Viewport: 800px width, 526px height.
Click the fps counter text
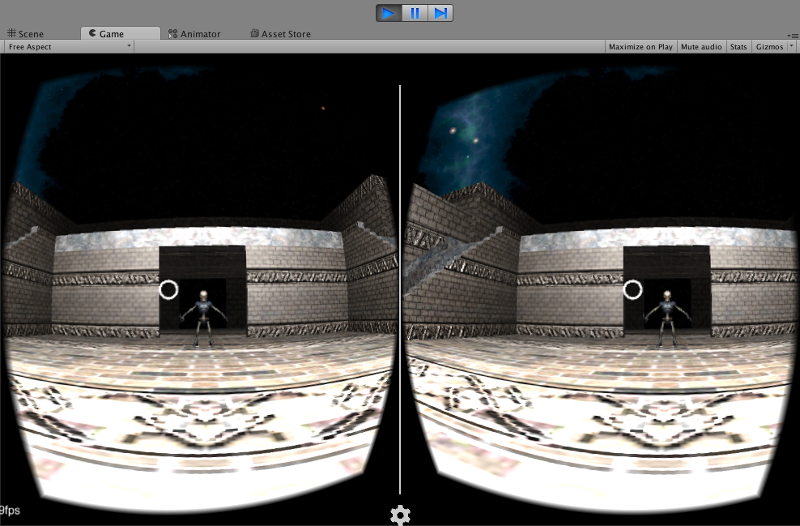click(x=10, y=510)
